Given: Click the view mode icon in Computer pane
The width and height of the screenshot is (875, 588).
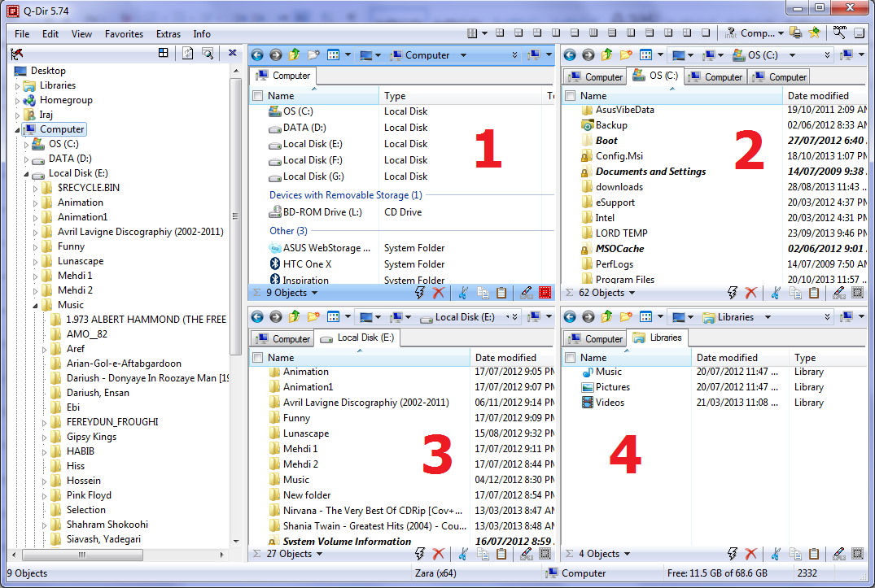Looking at the screenshot, I should click(333, 54).
